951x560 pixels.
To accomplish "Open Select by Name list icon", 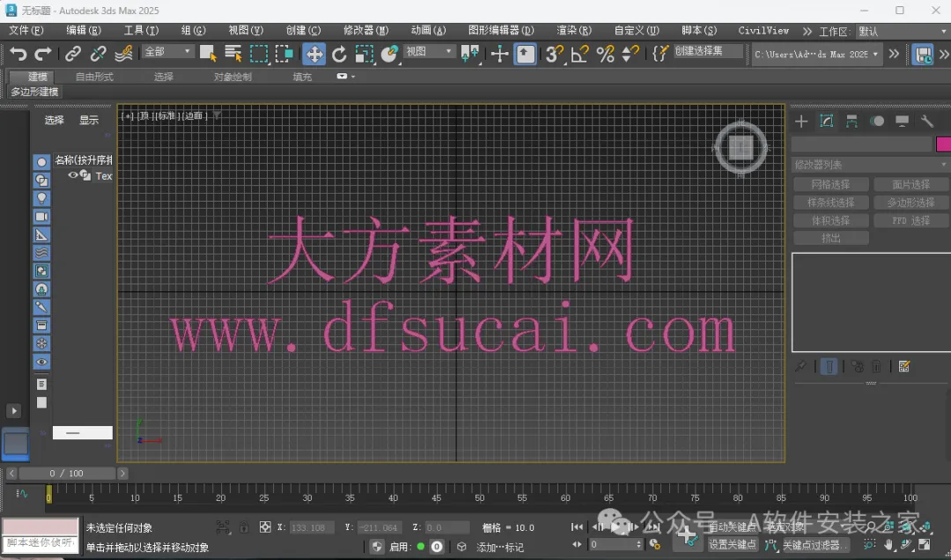I will click(x=232, y=54).
